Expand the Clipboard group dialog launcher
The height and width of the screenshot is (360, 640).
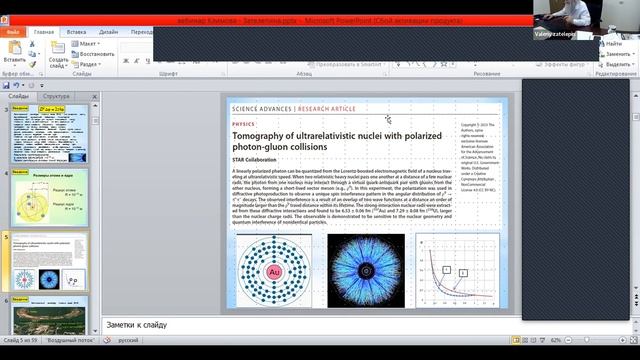pos(41,74)
